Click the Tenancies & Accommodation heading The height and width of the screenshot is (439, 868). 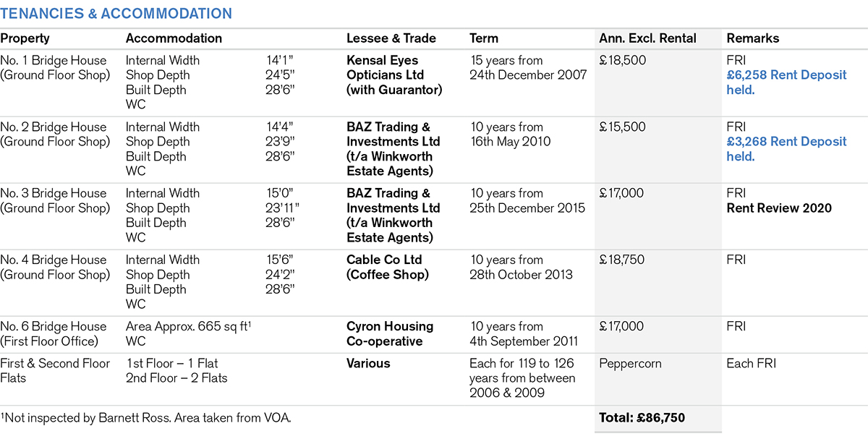[116, 14]
